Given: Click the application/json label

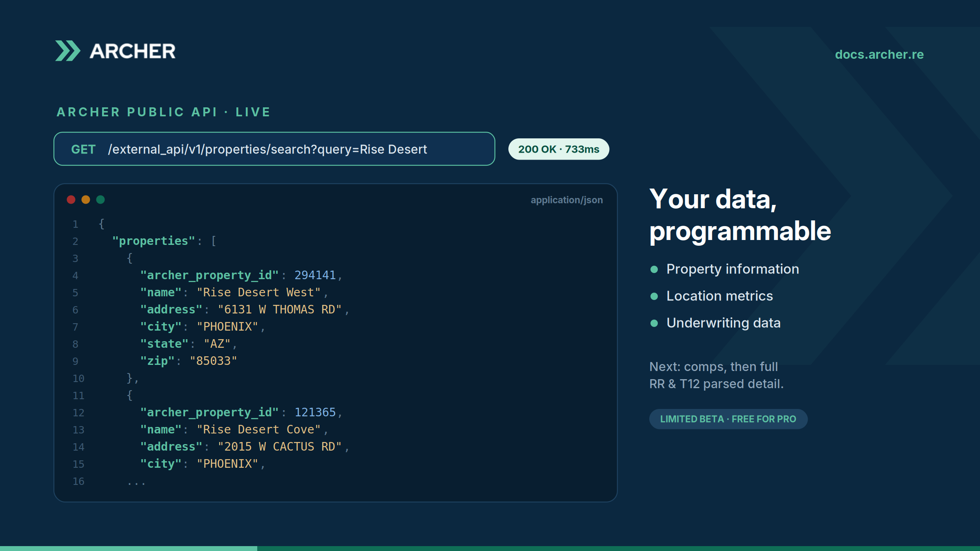Looking at the screenshot, I should 567,200.
